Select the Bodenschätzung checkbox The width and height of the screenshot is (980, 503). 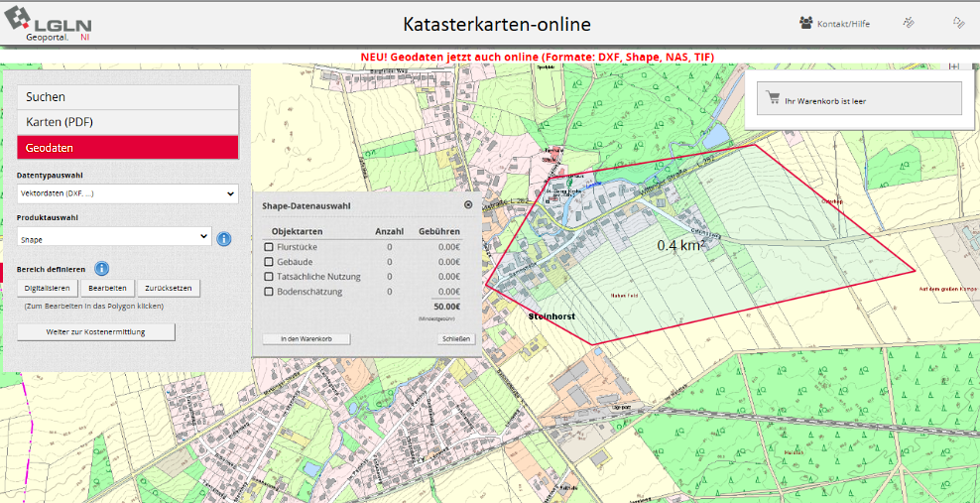(x=269, y=292)
